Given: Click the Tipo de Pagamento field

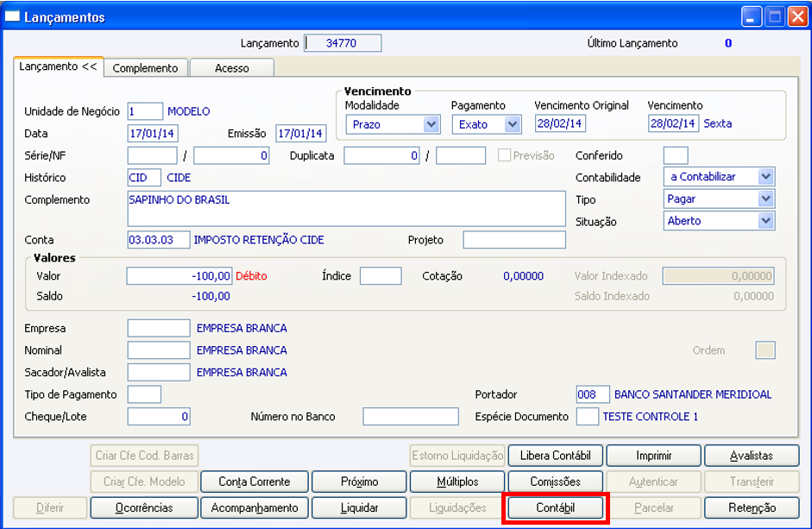Looking at the screenshot, I should pyautogui.click(x=144, y=394).
